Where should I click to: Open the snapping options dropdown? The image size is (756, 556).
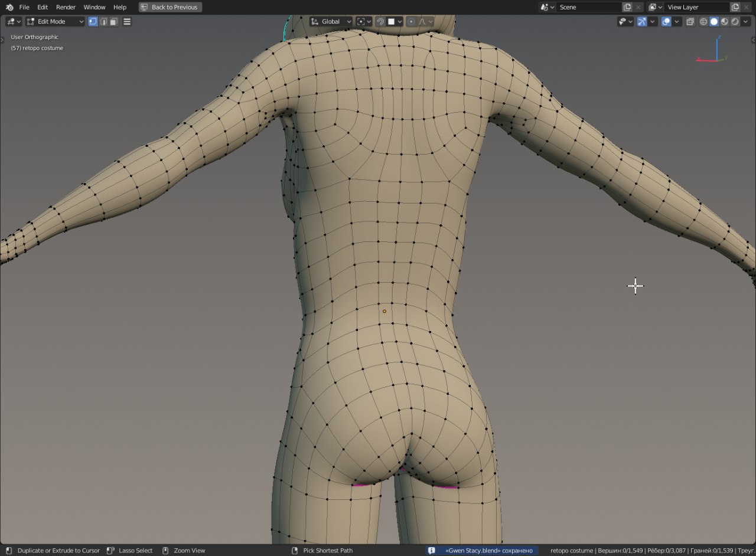click(395, 21)
